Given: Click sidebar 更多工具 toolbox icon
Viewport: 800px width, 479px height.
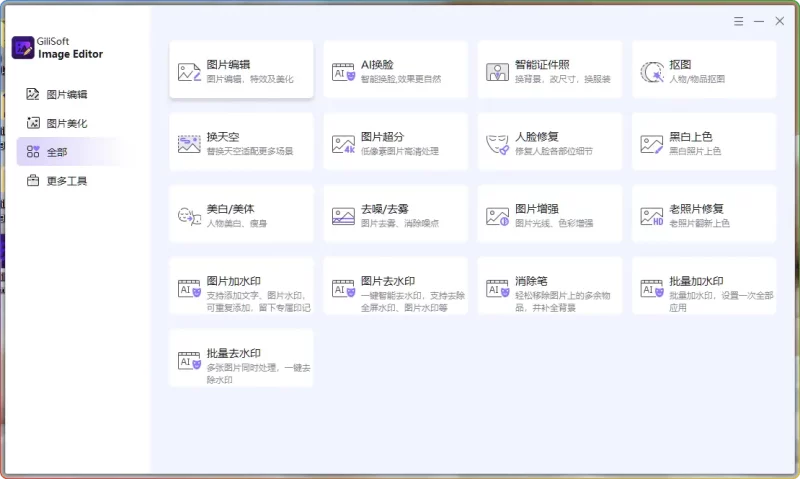Looking at the screenshot, I should click(33, 181).
